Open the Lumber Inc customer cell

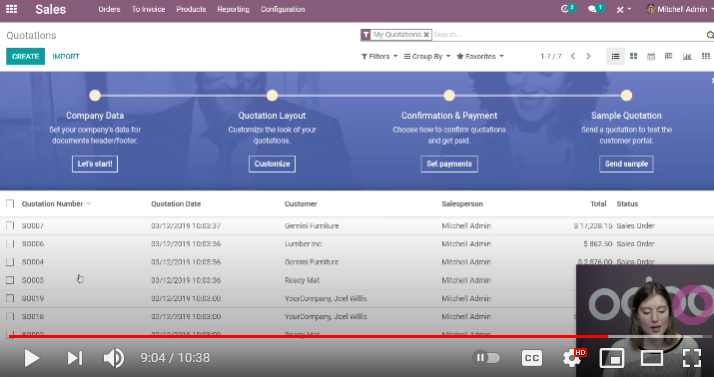point(303,244)
